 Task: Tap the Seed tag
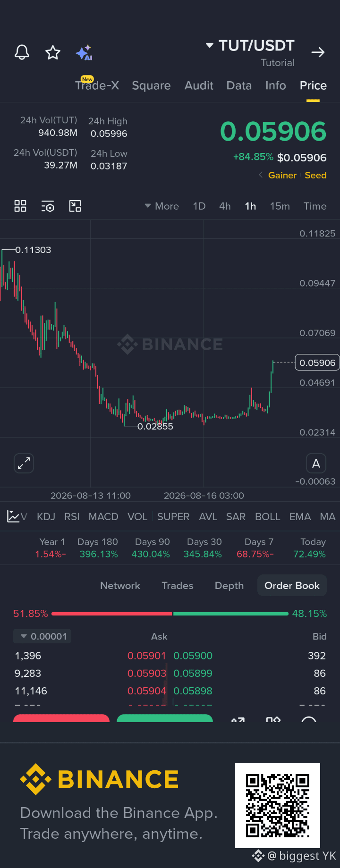[315, 175]
